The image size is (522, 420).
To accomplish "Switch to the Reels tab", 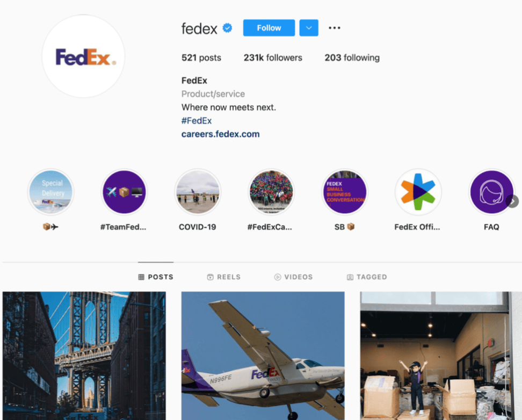I will [224, 277].
